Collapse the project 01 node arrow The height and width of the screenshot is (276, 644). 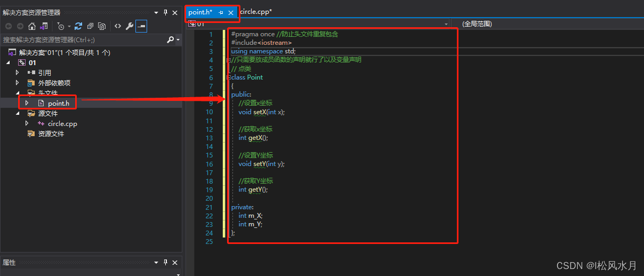(8, 62)
